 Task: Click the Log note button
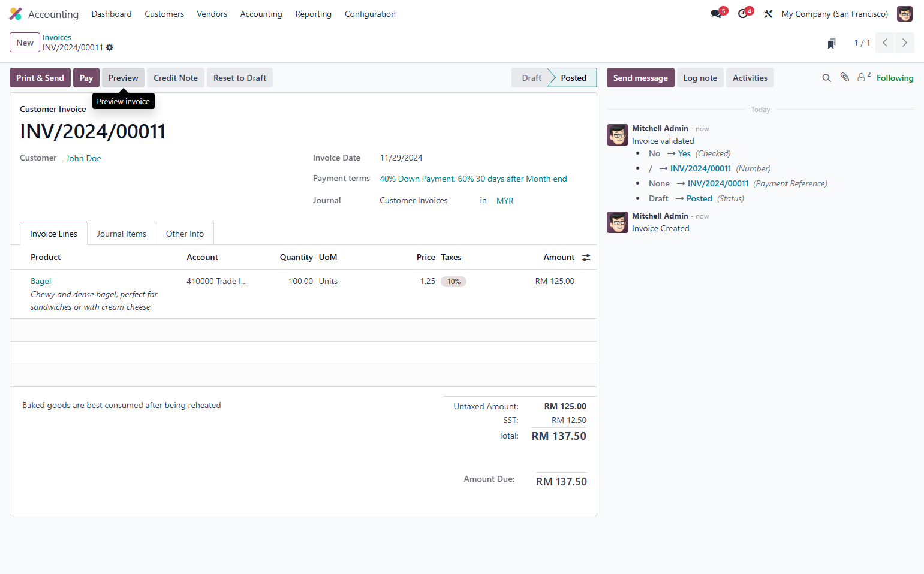[x=700, y=78]
